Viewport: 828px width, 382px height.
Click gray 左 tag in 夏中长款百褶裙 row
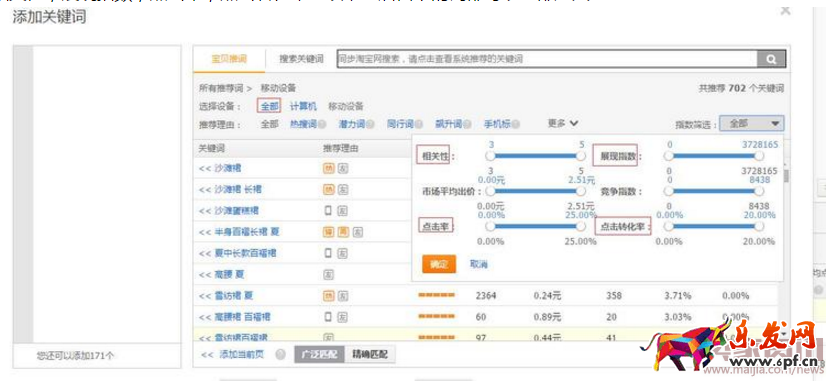[x=343, y=253]
